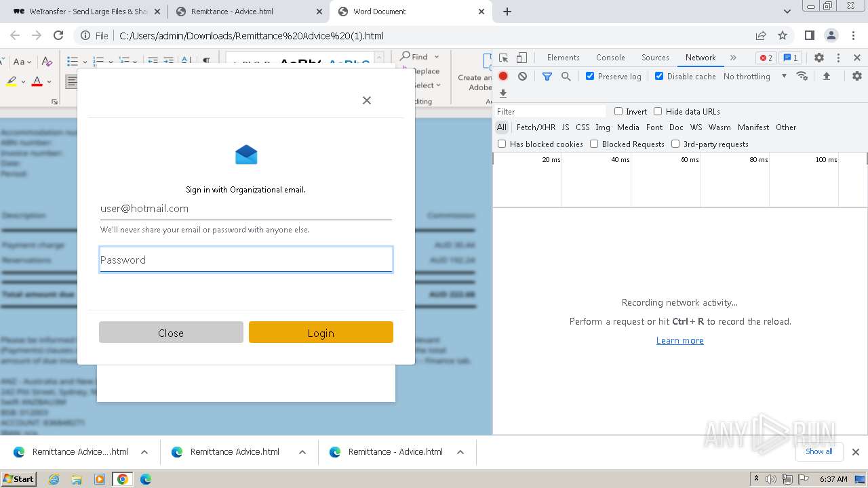Click Show all downloads button
Screen dimensions: 868x488
[819, 451]
